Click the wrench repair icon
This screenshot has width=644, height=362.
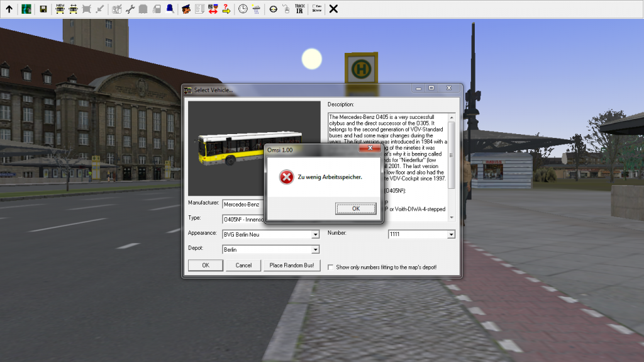pyautogui.click(x=130, y=9)
